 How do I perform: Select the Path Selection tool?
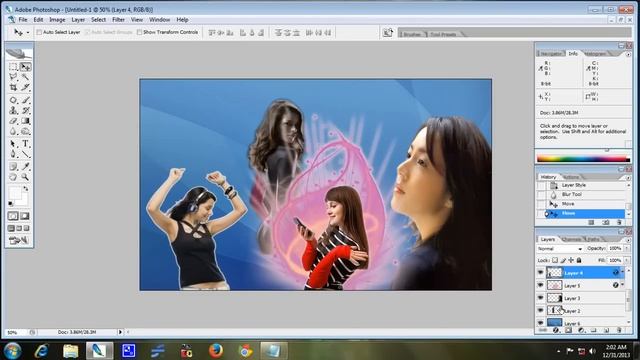(13, 144)
